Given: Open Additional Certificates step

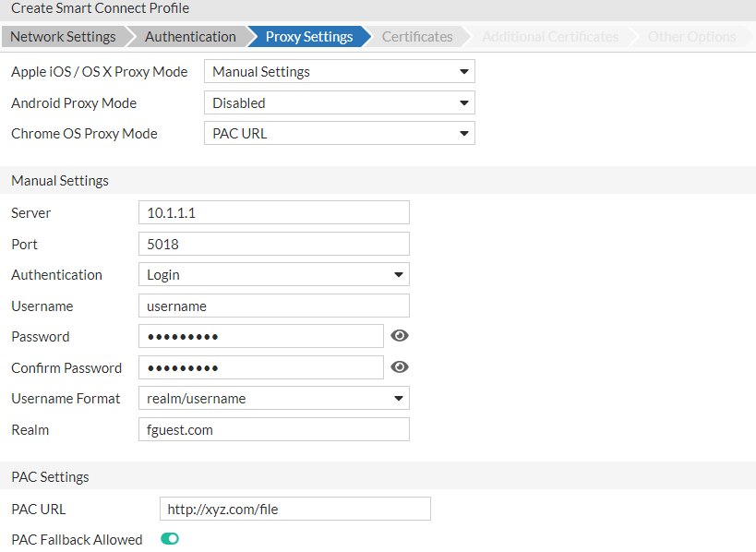Looking at the screenshot, I should point(550,37).
